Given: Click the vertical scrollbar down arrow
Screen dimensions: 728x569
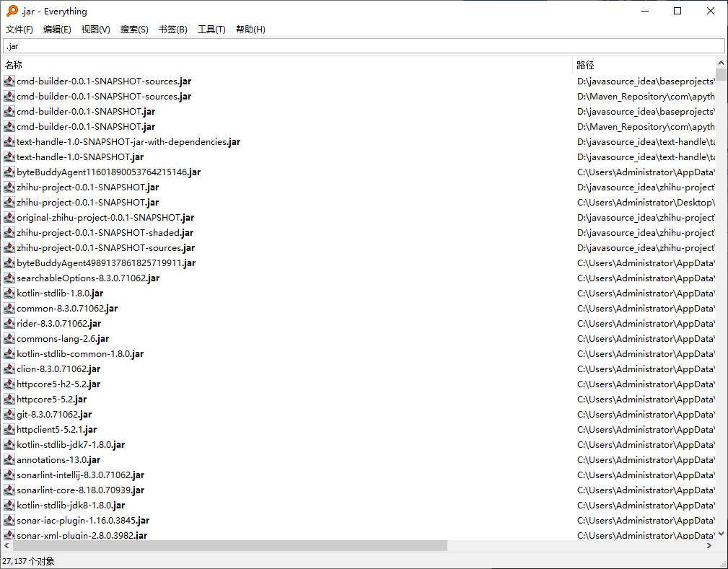Looking at the screenshot, I should (721, 534).
